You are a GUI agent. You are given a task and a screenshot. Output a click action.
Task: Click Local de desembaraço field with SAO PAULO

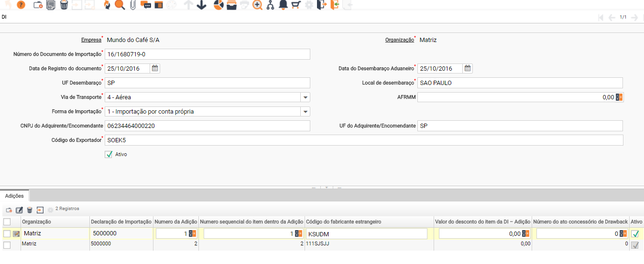pyautogui.click(x=520, y=83)
